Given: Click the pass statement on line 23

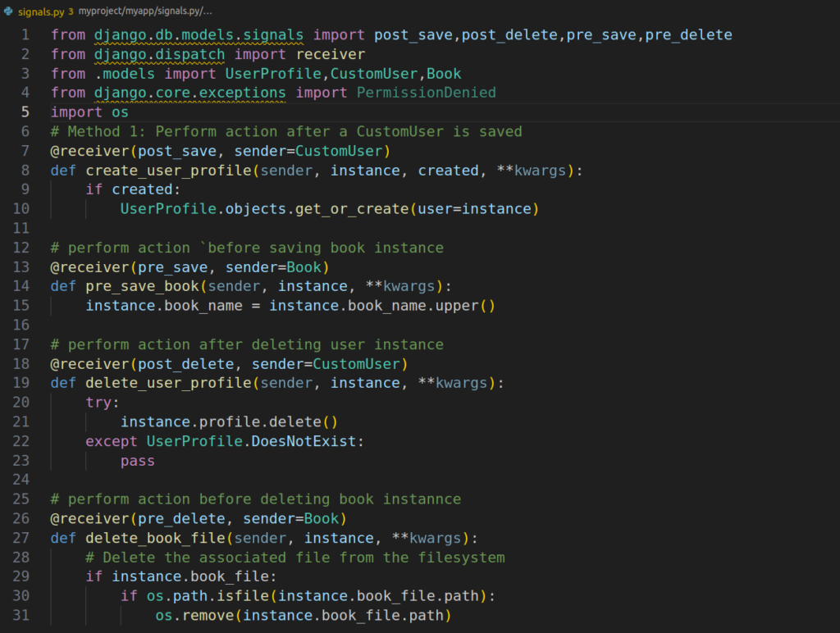Looking at the screenshot, I should point(137,461).
